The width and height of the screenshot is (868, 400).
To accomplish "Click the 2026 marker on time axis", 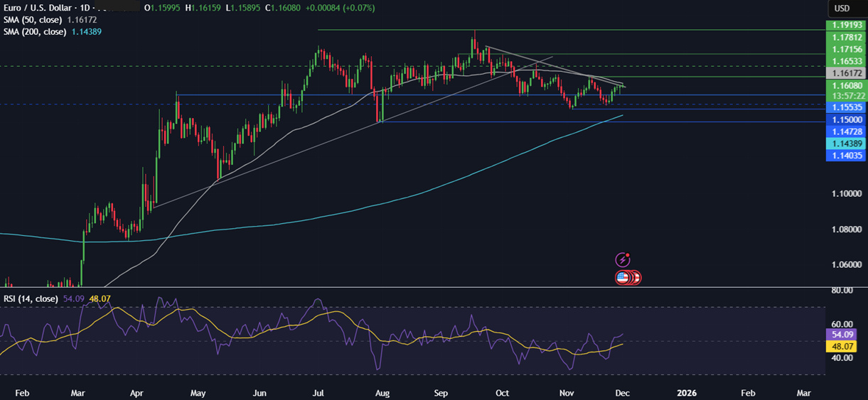I will (686, 392).
